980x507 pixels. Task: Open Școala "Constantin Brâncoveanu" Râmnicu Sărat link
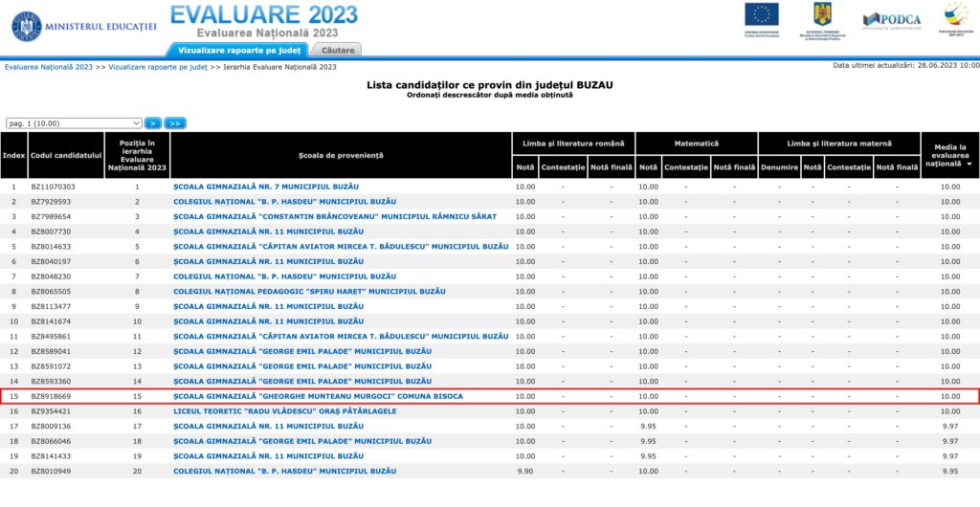coord(335,216)
